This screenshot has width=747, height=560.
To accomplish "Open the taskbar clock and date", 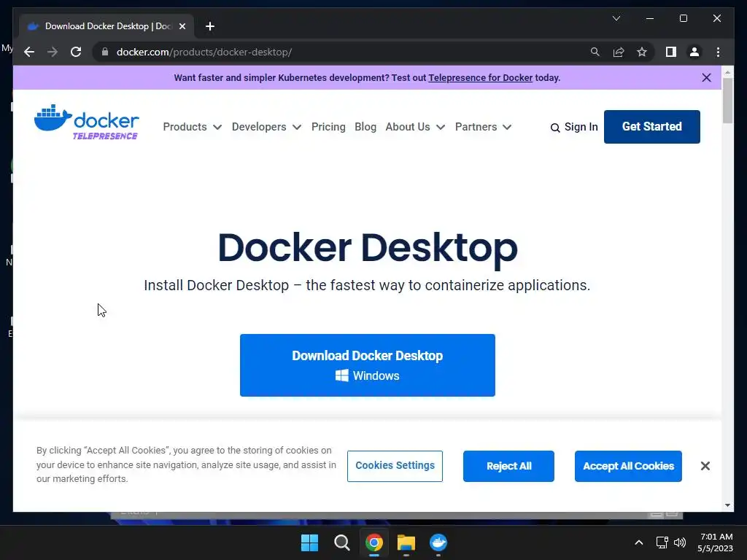I will click(x=715, y=542).
